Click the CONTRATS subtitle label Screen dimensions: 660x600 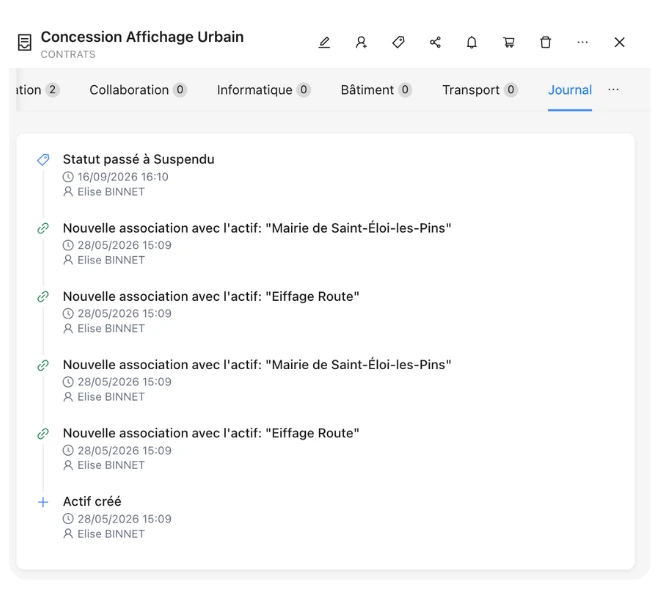click(68, 54)
